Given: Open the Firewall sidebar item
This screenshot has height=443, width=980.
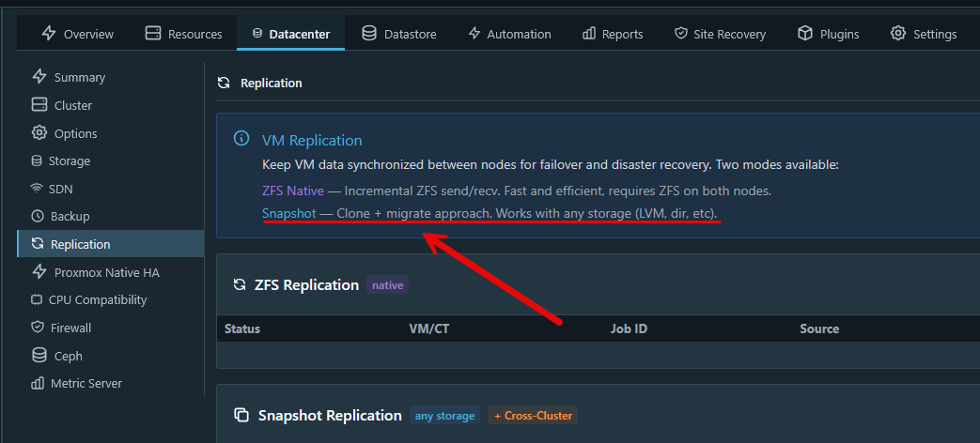Looking at the screenshot, I should click(72, 328).
